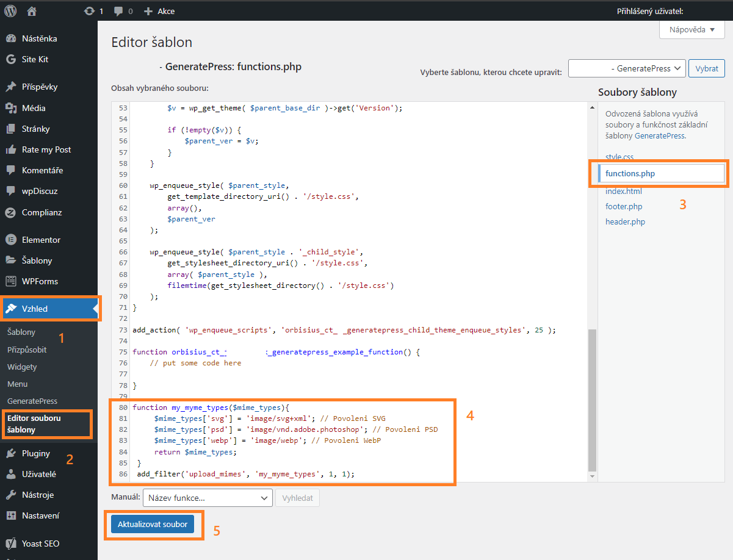Click the Přihlášený uživatel account text
The image size is (733, 560).
[x=650, y=11]
